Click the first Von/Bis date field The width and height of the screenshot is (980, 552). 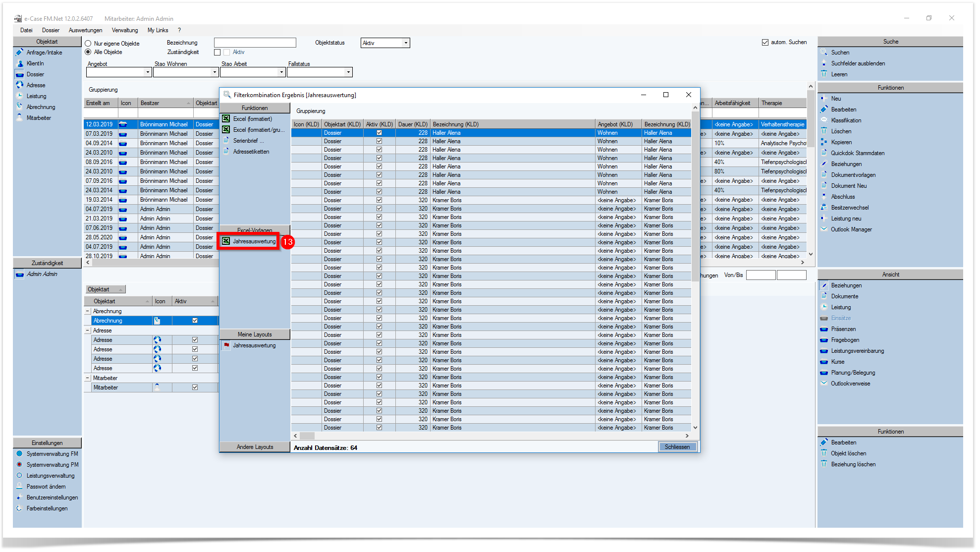(x=761, y=275)
